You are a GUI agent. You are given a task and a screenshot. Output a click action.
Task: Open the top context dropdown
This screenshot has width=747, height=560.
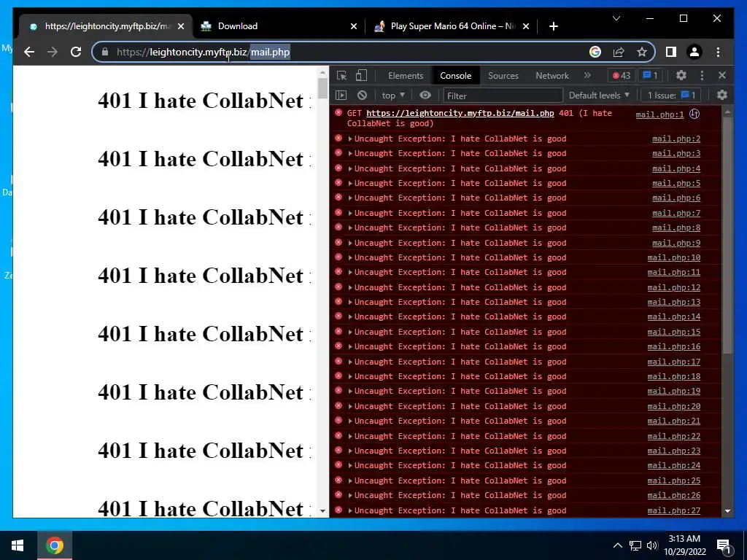pyautogui.click(x=393, y=96)
